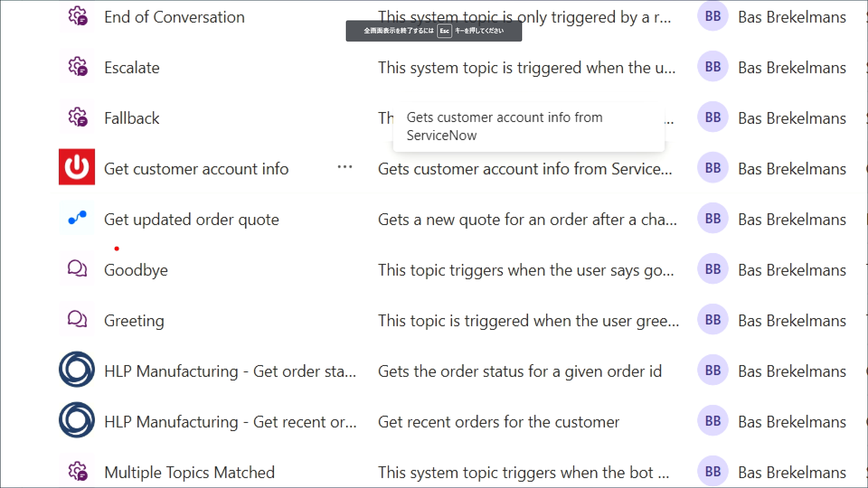This screenshot has height=488, width=868.
Task: Click the End of Conversation system topic icon
Action: (77, 16)
